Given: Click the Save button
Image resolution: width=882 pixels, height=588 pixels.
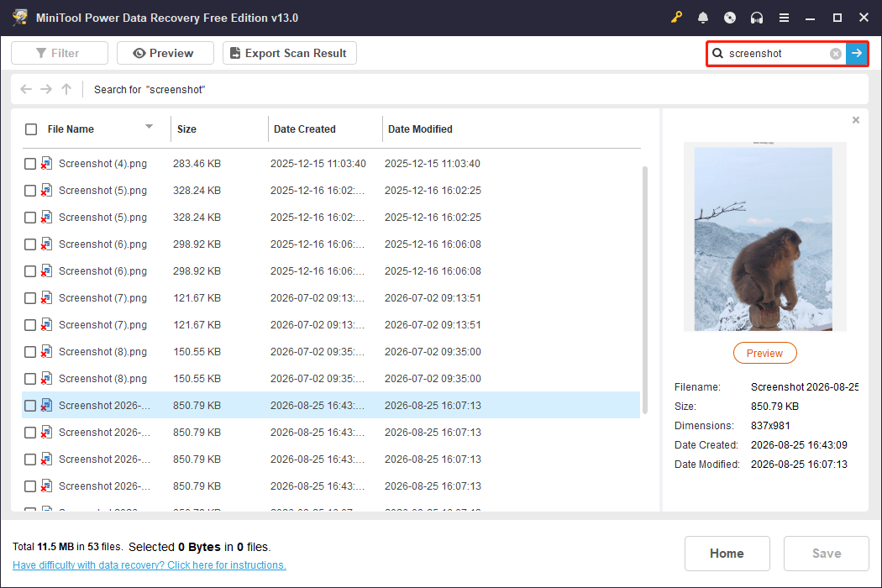Looking at the screenshot, I should 827,554.
